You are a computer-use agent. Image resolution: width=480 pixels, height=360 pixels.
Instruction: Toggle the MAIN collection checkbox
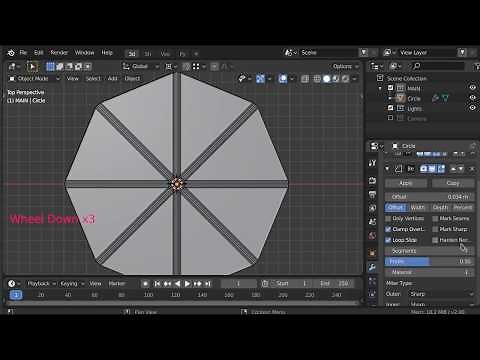coord(390,88)
